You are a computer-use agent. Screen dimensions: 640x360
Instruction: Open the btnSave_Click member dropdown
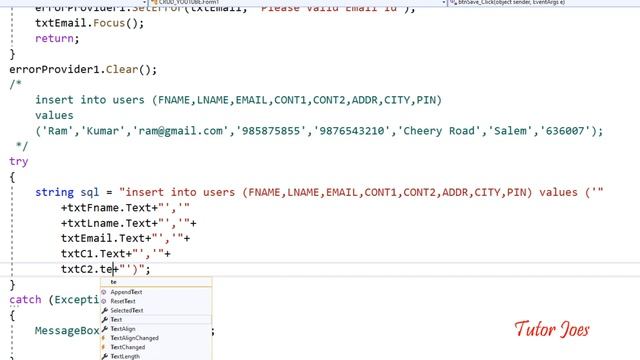(543, 2)
